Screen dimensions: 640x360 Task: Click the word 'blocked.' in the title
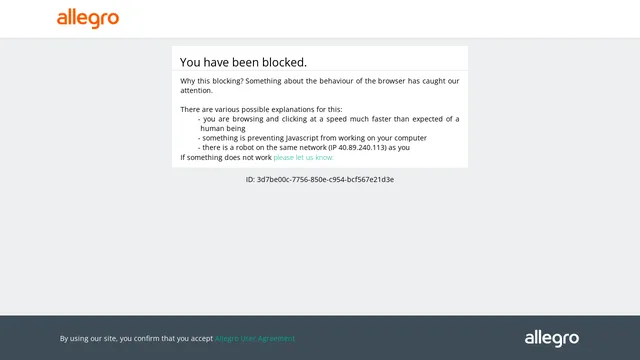pyautogui.click(x=284, y=62)
